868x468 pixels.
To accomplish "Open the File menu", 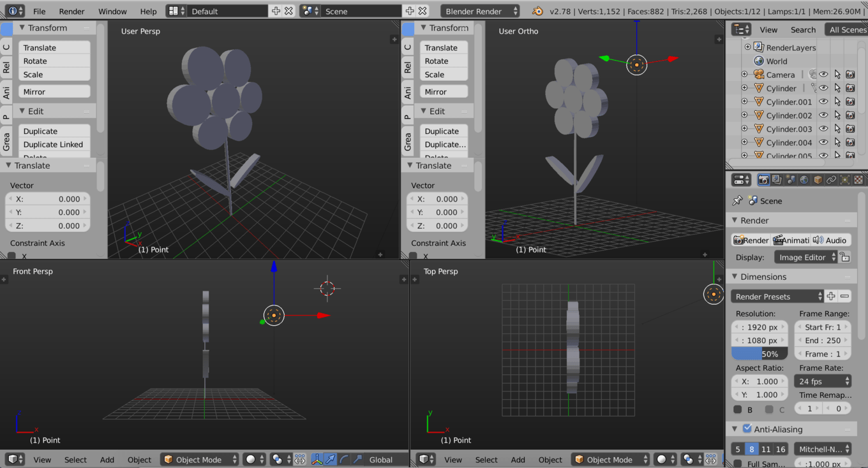I will pos(39,11).
